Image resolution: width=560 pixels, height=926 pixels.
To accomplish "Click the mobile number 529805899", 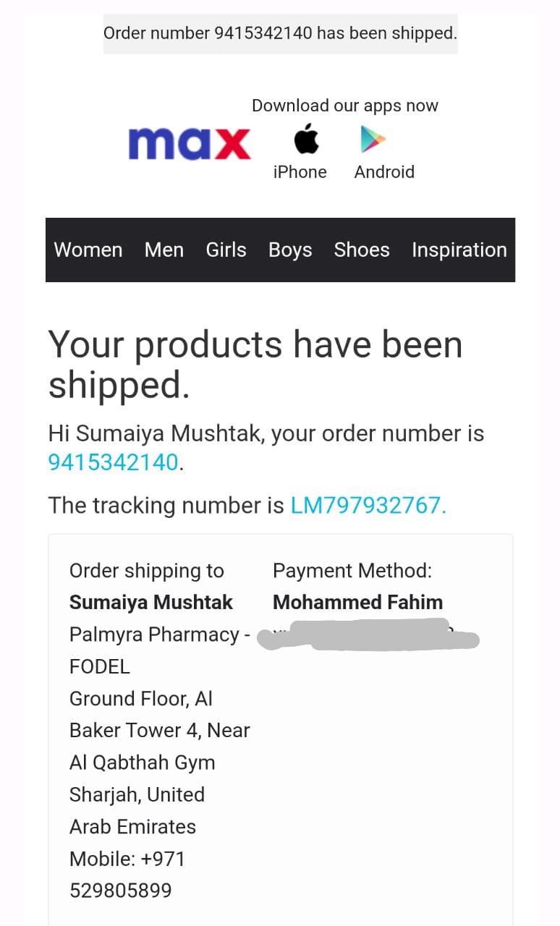I will (121, 891).
